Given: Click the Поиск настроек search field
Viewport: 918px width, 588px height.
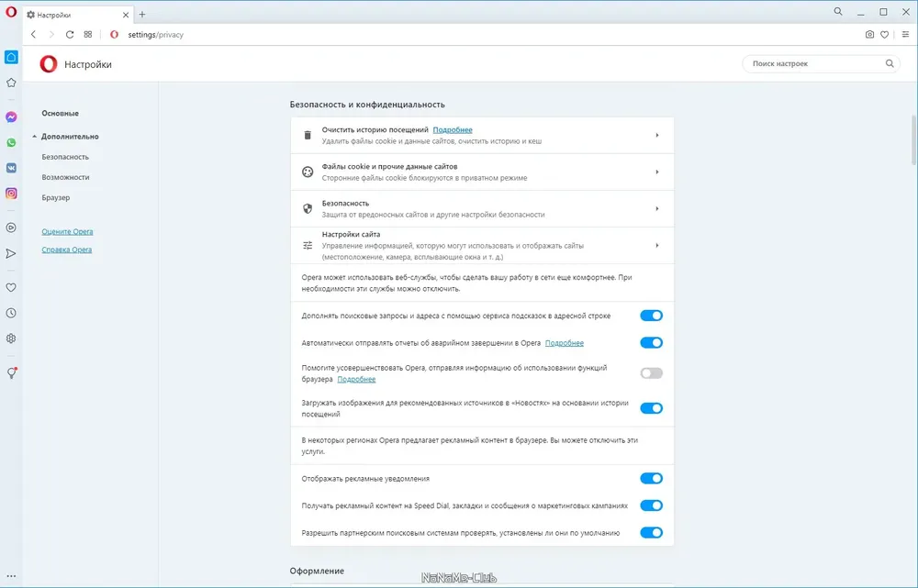Looking at the screenshot, I should [x=821, y=64].
